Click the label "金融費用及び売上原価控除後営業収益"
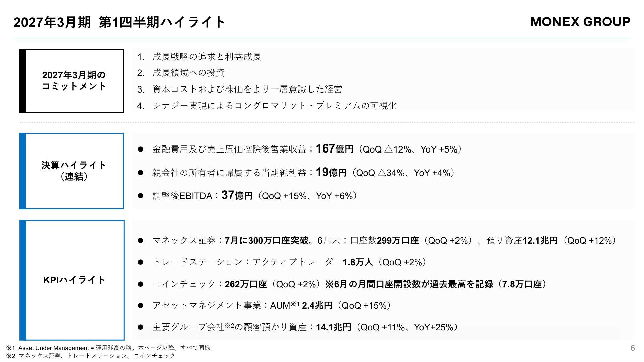 (229, 149)
